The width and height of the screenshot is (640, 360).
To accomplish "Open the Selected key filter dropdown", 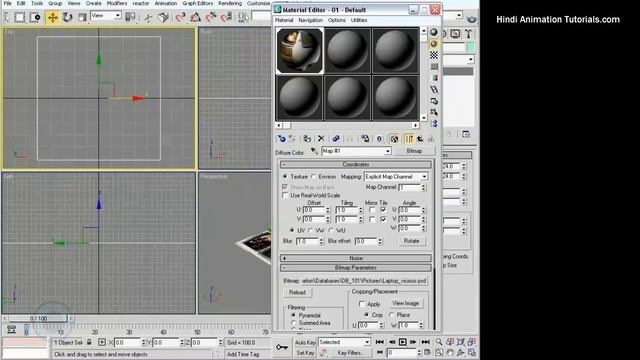I will [367, 342].
